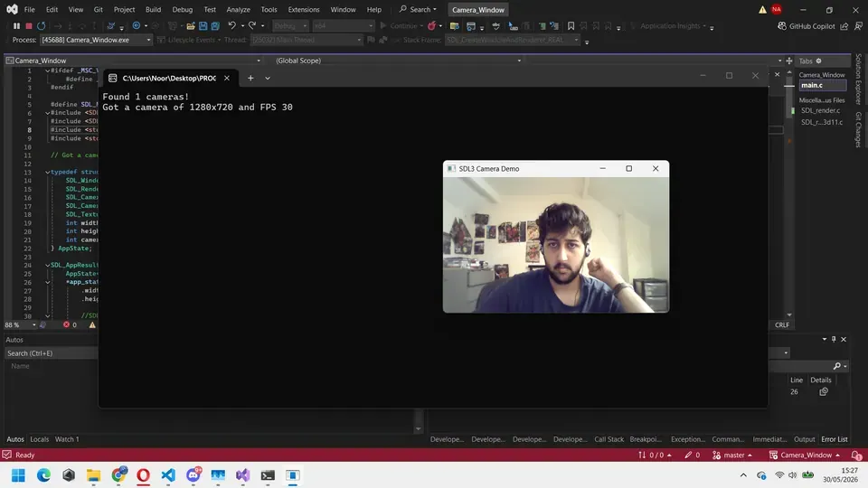Show hidden system tray icons chevron
868x488 pixels.
pos(743,475)
